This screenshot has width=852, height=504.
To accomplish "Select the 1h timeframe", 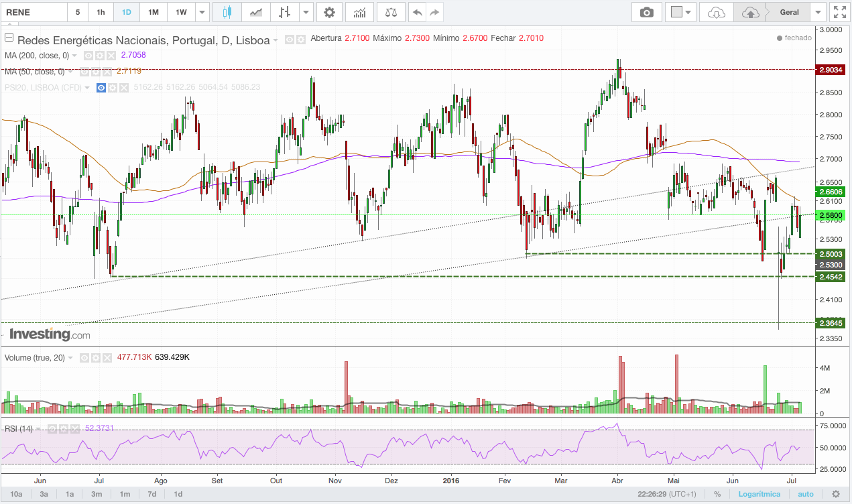I will pyautogui.click(x=101, y=12).
